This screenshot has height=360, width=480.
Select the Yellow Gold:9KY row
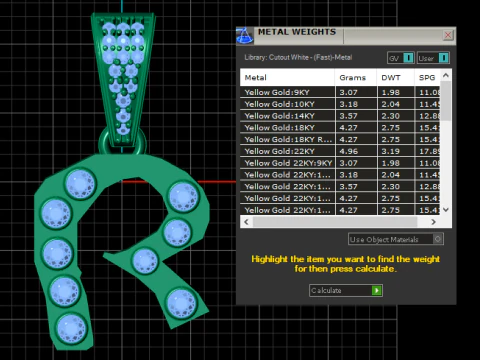coord(340,92)
